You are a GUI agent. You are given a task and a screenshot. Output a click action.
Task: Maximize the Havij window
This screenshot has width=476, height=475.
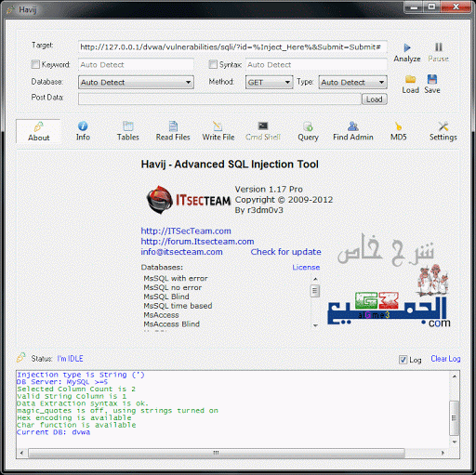click(x=431, y=7)
